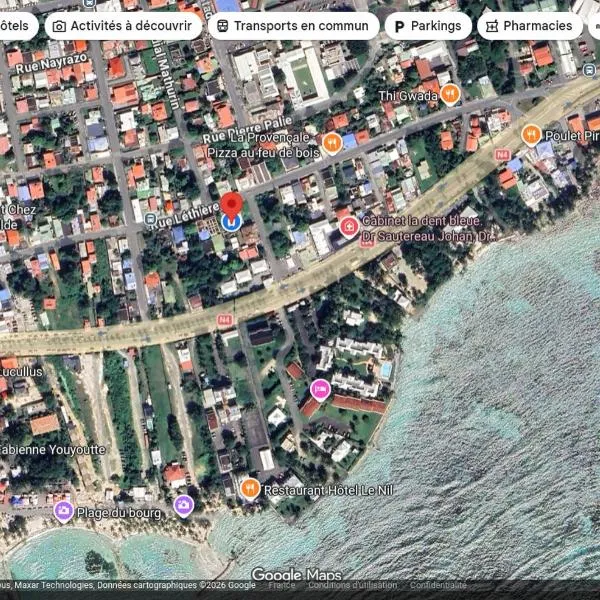The image size is (600, 600).
Task: Click the N4 road shield near Lucullus road
Action: 225,320
